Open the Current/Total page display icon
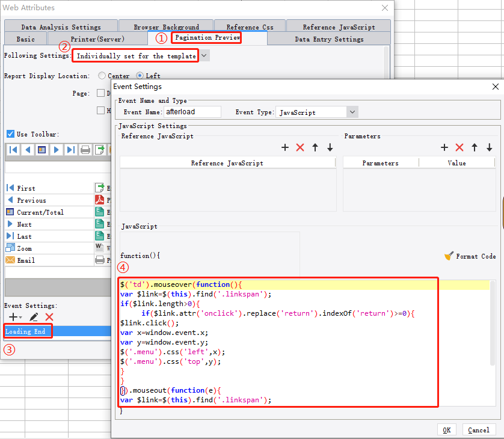This screenshot has width=504, height=439. 9,212
